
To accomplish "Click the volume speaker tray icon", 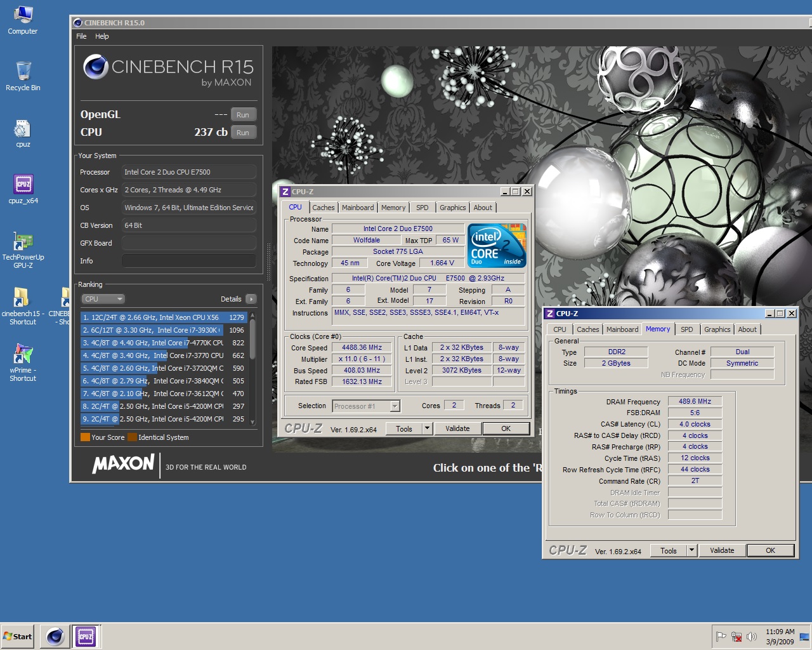I will (x=752, y=637).
